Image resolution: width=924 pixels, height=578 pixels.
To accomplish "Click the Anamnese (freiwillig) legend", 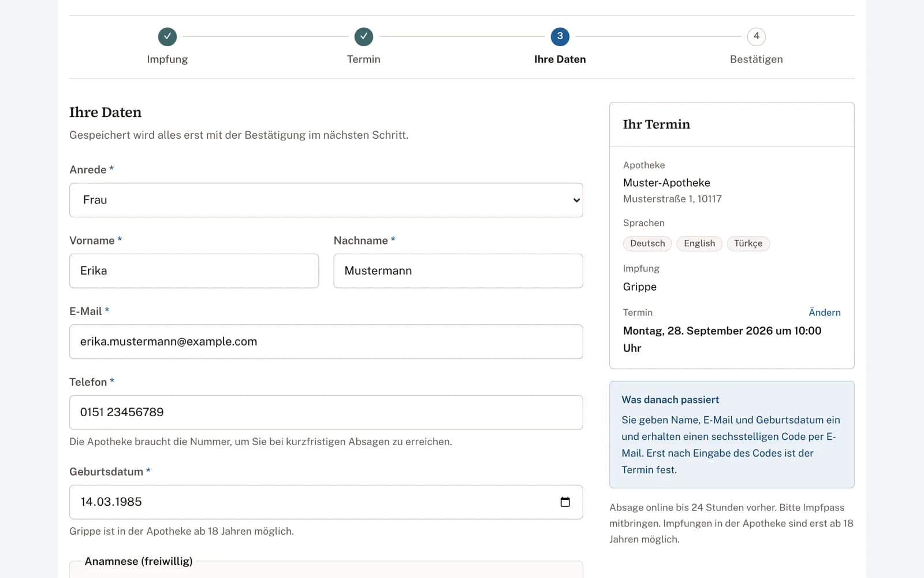I will 139,561.
